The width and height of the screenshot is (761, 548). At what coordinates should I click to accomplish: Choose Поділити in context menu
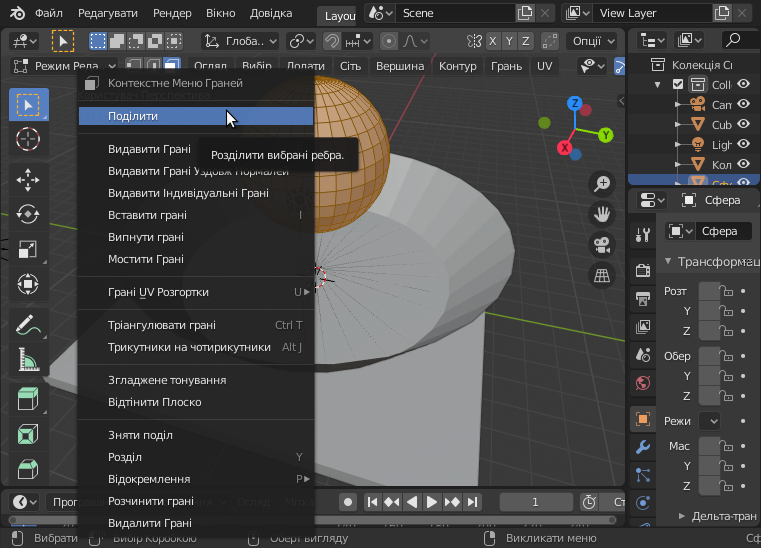(x=196, y=116)
